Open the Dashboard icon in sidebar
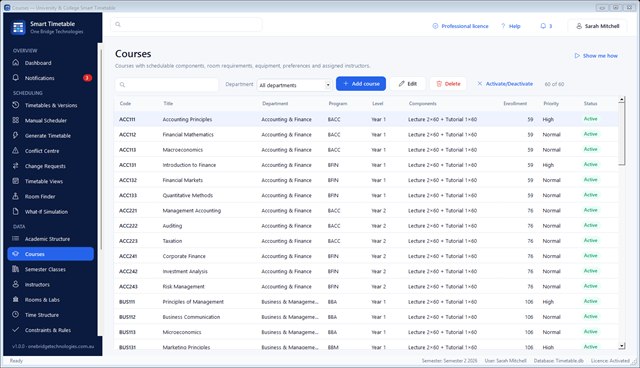Image resolution: width=640 pixels, height=368 pixels. click(16, 62)
